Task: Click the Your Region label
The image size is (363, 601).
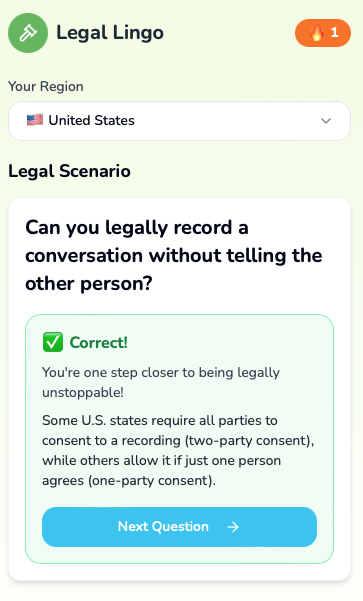Action: [46, 86]
